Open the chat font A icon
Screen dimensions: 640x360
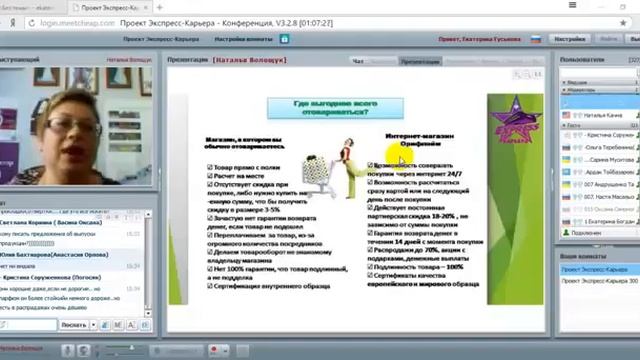(131, 325)
